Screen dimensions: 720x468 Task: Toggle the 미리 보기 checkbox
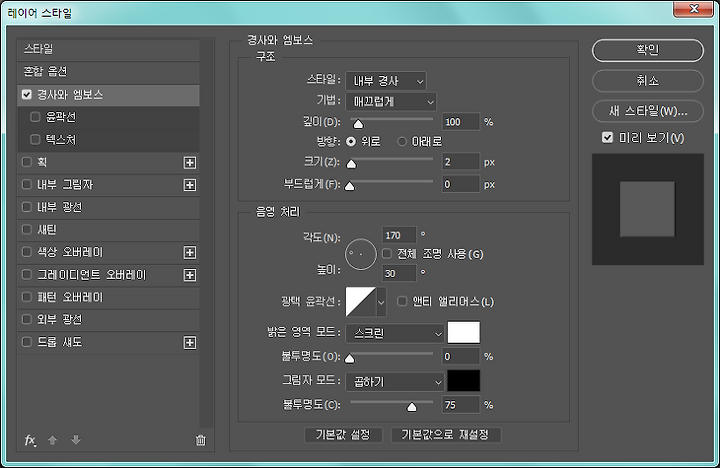coord(608,138)
